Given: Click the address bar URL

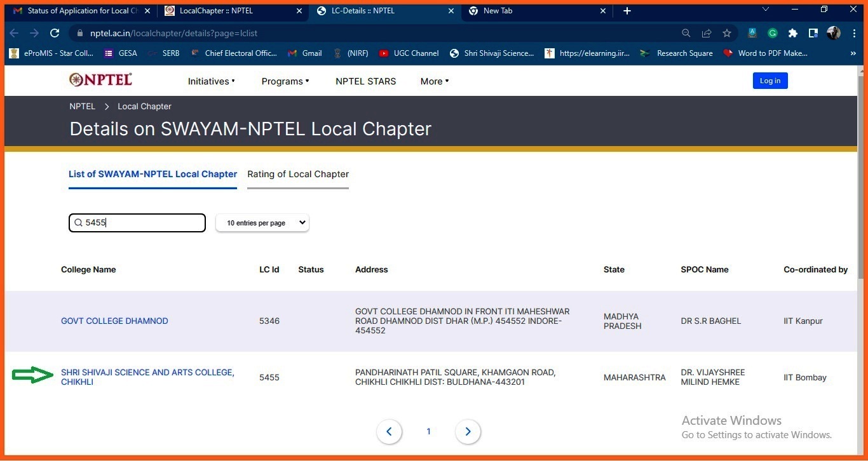Looking at the screenshot, I should [x=173, y=33].
